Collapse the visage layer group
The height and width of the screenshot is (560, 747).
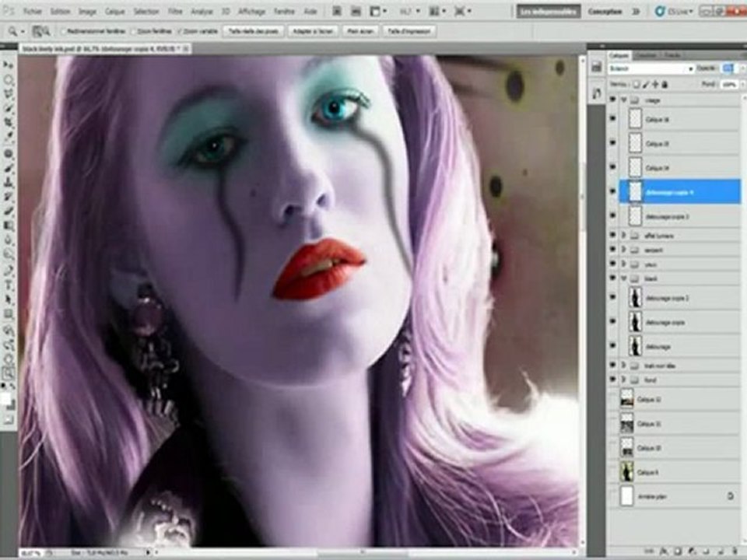(623, 100)
